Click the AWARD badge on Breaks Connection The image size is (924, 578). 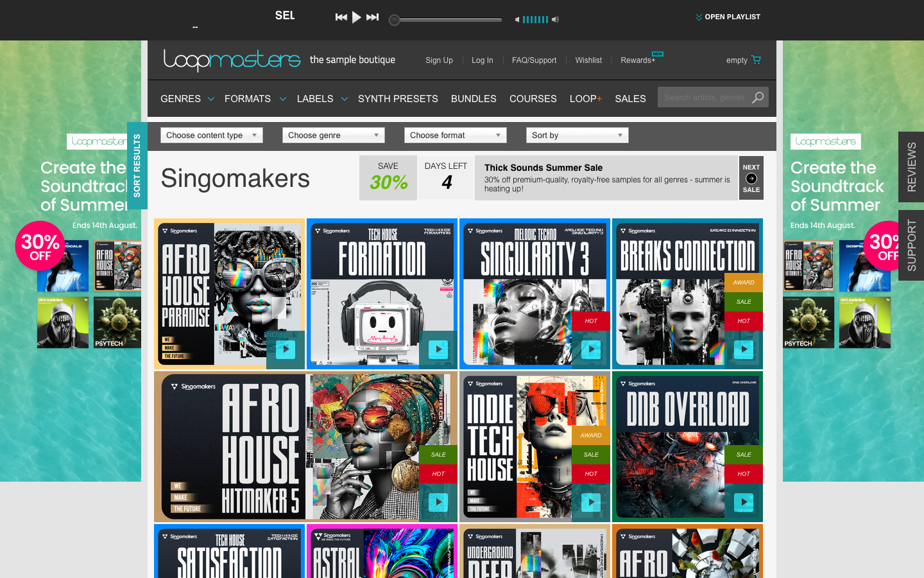tap(744, 283)
